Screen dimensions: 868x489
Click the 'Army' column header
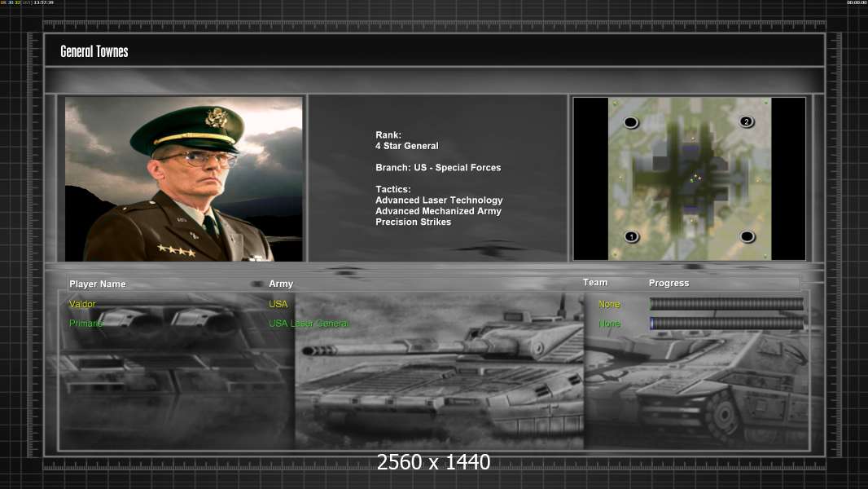click(281, 284)
